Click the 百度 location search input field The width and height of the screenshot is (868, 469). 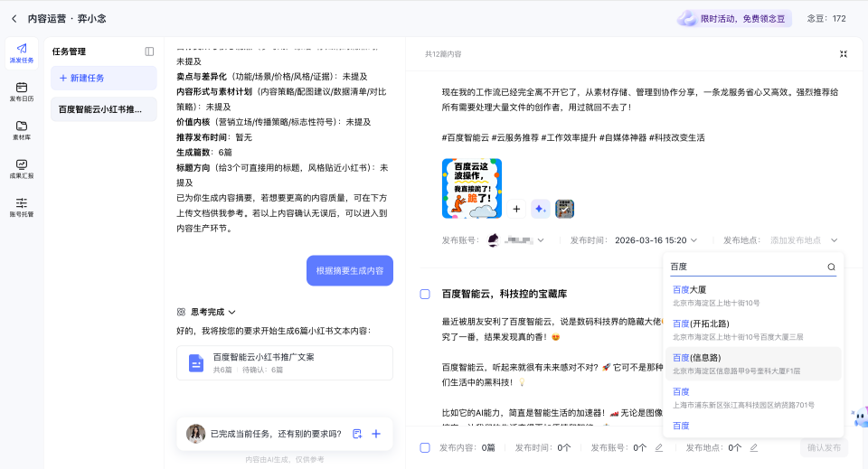[745, 267]
